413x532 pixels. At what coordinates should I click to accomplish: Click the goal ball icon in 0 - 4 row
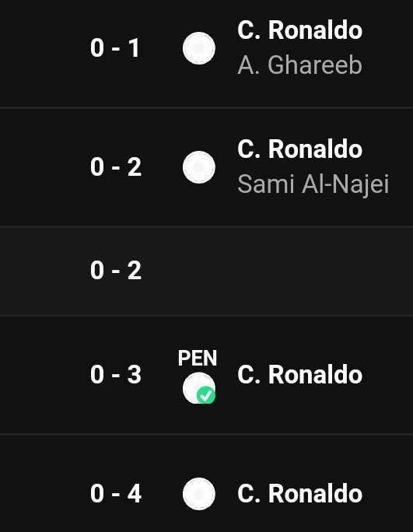[x=199, y=494]
